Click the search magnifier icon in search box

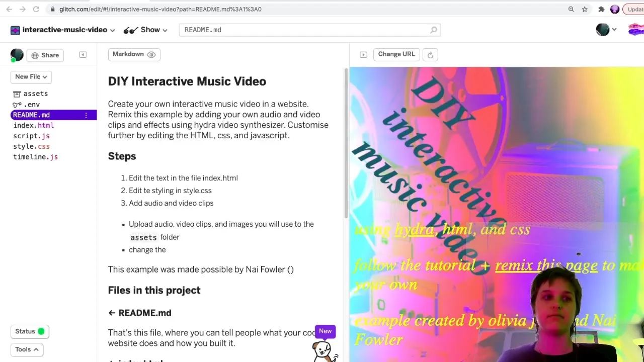(434, 30)
